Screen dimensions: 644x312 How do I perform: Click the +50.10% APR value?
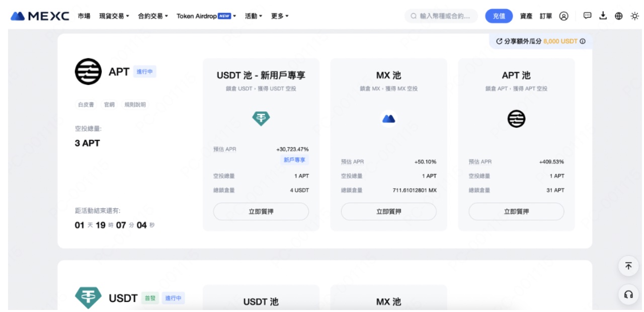click(x=425, y=162)
